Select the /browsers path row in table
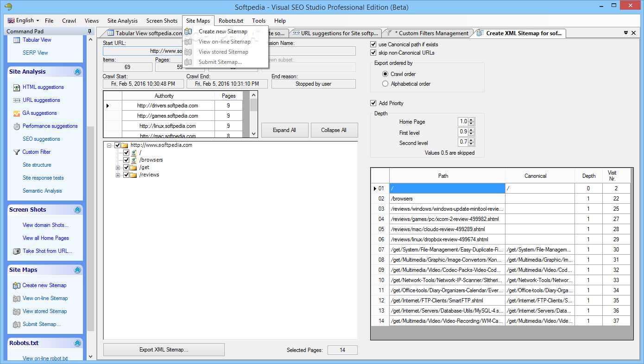This screenshot has height=364, width=644. 501,199
